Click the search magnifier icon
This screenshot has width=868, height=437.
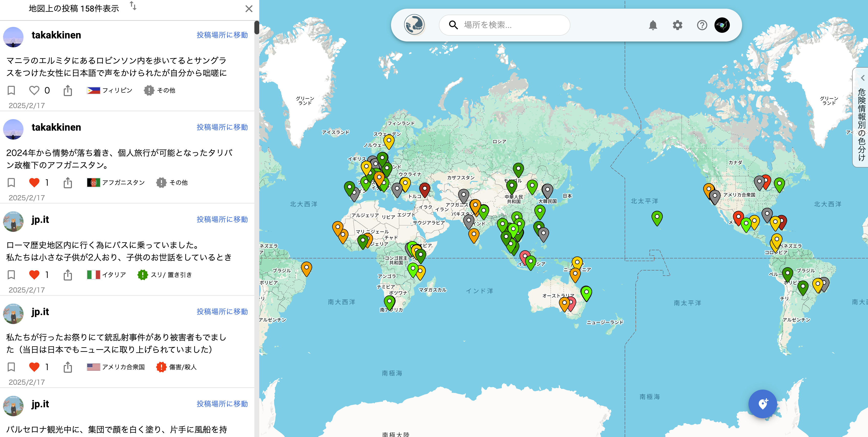click(x=453, y=25)
